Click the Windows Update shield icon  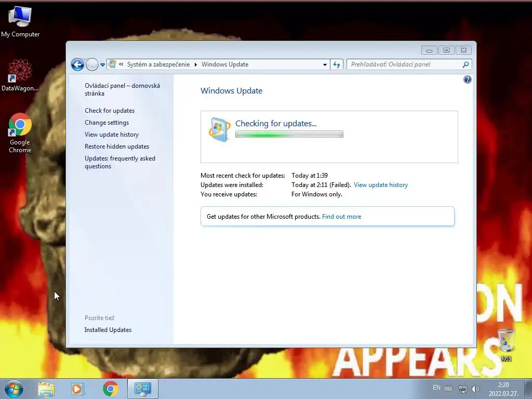(219, 129)
